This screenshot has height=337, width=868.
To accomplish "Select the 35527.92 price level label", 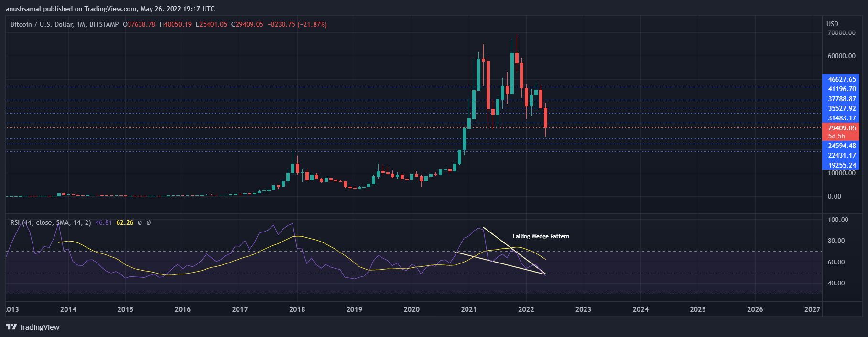I will [x=840, y=108].
